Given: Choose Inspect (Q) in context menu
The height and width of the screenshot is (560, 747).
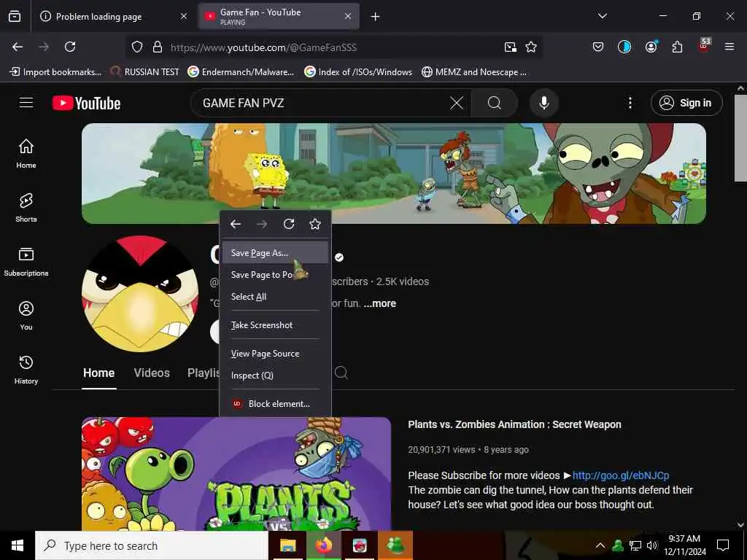Looking at the screenshot, I should (x=275, y=376).
